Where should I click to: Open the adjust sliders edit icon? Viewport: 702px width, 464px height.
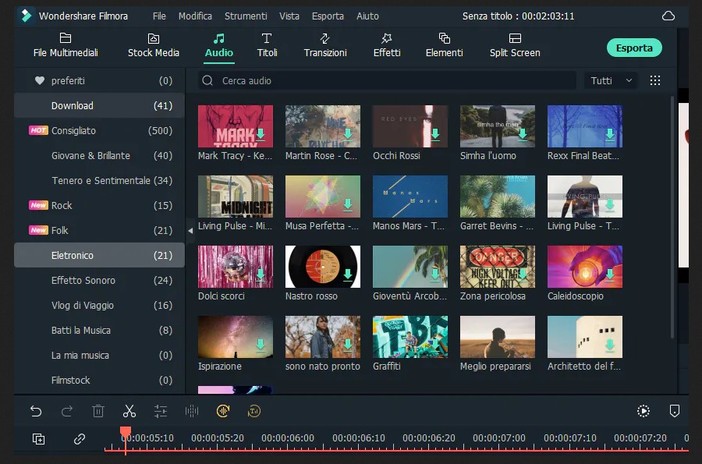[160, 411]
